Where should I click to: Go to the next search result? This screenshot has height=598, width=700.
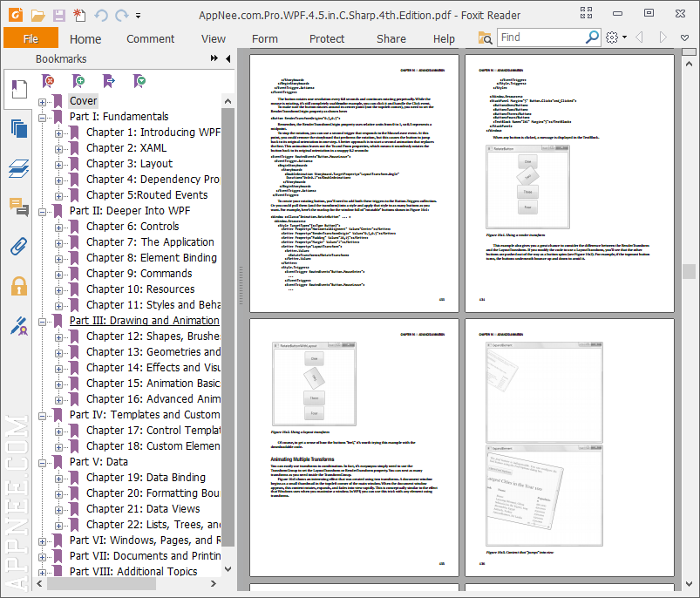663,37
